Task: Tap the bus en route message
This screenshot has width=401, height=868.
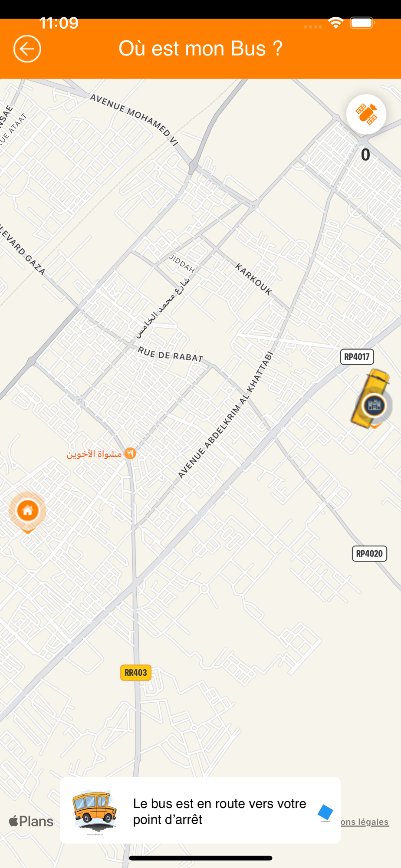Action: pos(220,811)
